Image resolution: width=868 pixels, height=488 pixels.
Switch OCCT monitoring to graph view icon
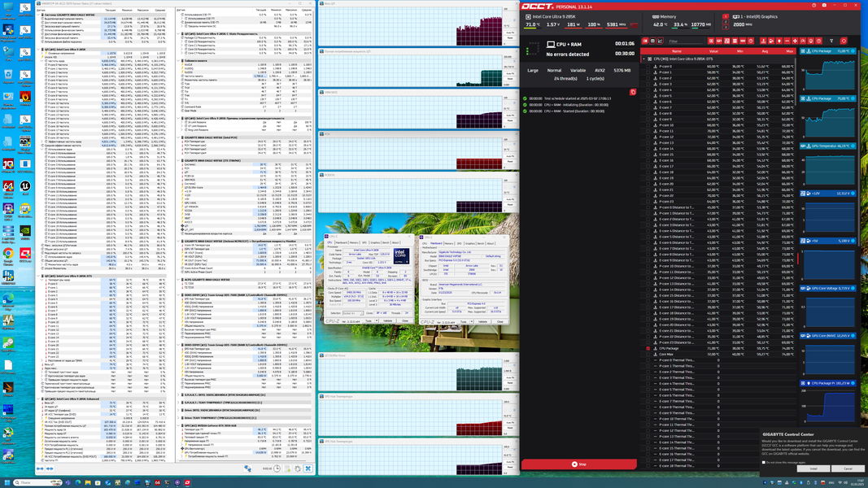[x=661, y=41]
